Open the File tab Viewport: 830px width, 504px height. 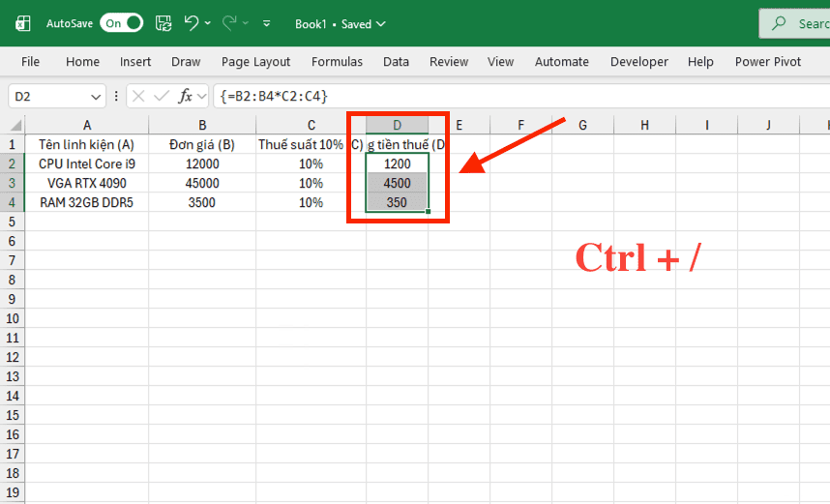30,61
